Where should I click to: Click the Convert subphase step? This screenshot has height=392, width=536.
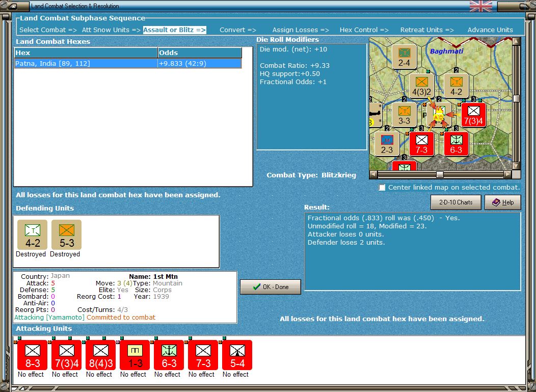coord(238,30)
